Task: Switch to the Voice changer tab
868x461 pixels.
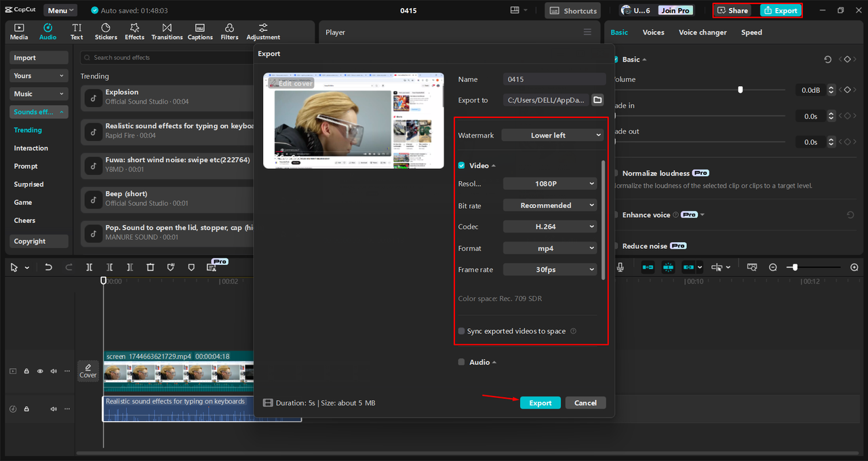Action: (x=703, y=32)
